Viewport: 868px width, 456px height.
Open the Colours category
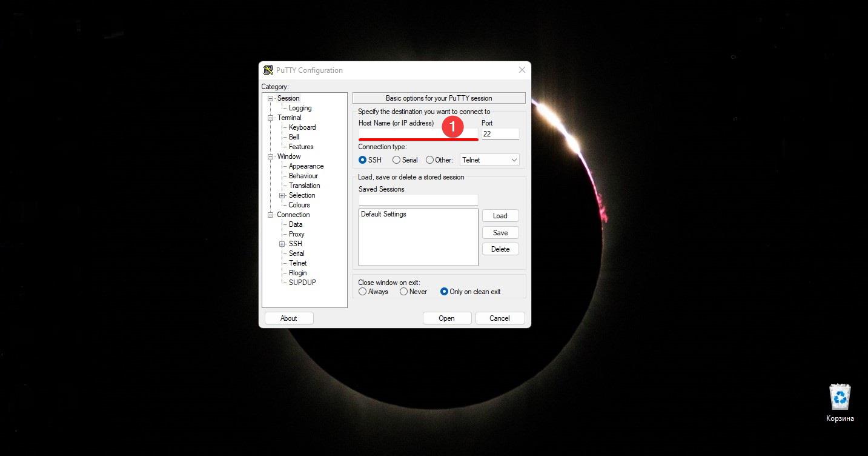point(299,205)
